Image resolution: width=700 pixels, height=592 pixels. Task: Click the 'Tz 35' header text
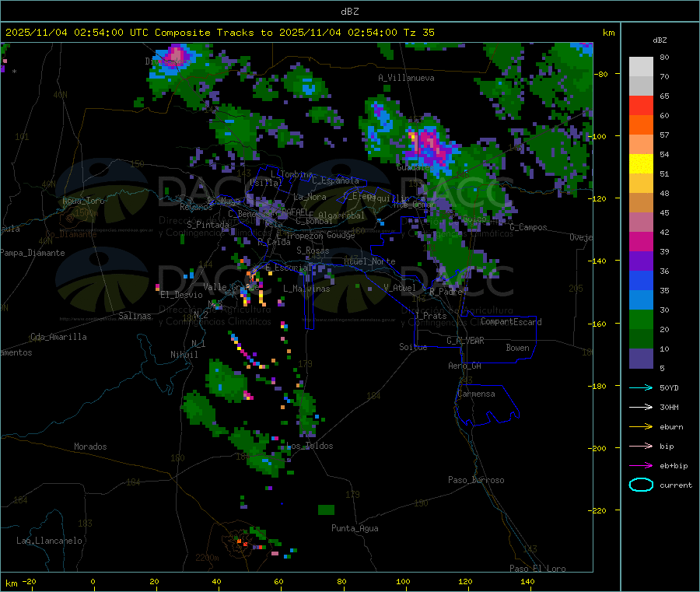click(418, 33)
